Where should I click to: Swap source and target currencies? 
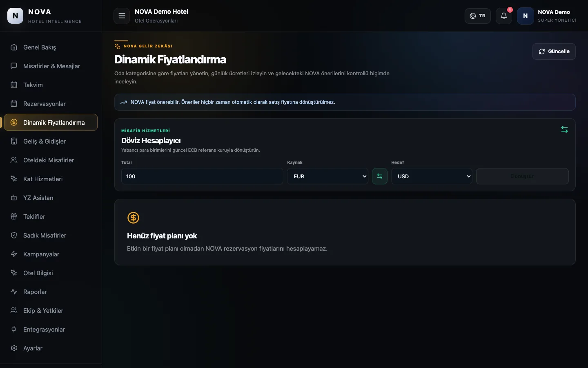pyautogui.click(x=380, y=176)
